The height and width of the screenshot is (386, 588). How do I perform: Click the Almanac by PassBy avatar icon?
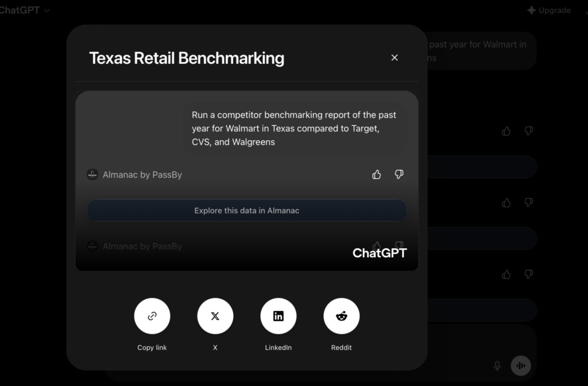(92, 175)
